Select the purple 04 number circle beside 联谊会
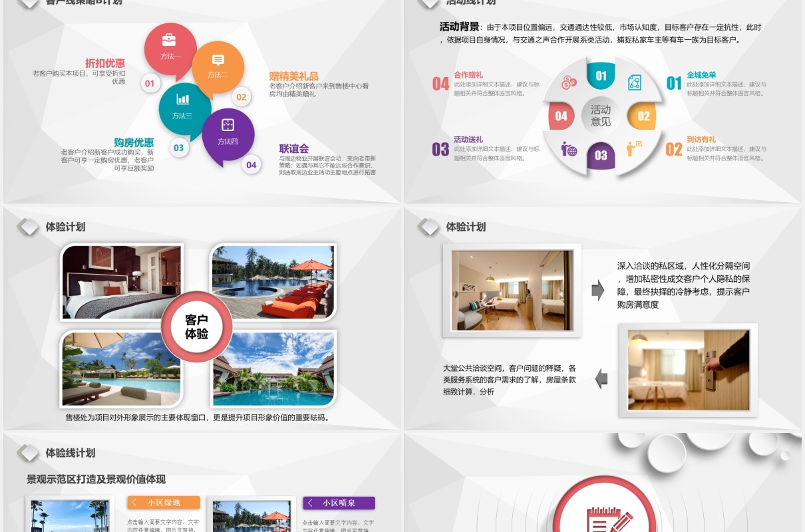The image size is (805, 532). 251,165
